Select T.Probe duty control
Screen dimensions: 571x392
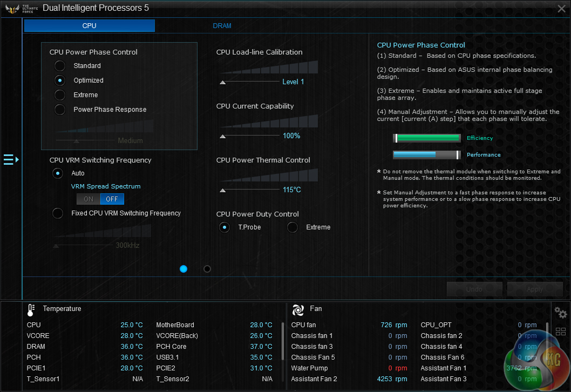(225, 227)
